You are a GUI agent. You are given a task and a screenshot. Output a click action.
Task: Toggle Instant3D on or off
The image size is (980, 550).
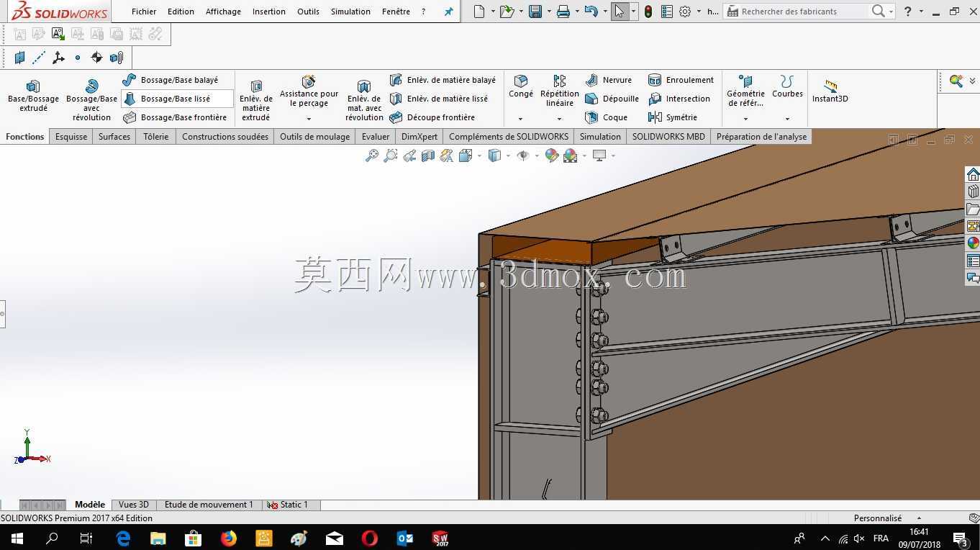coord(830,91)
